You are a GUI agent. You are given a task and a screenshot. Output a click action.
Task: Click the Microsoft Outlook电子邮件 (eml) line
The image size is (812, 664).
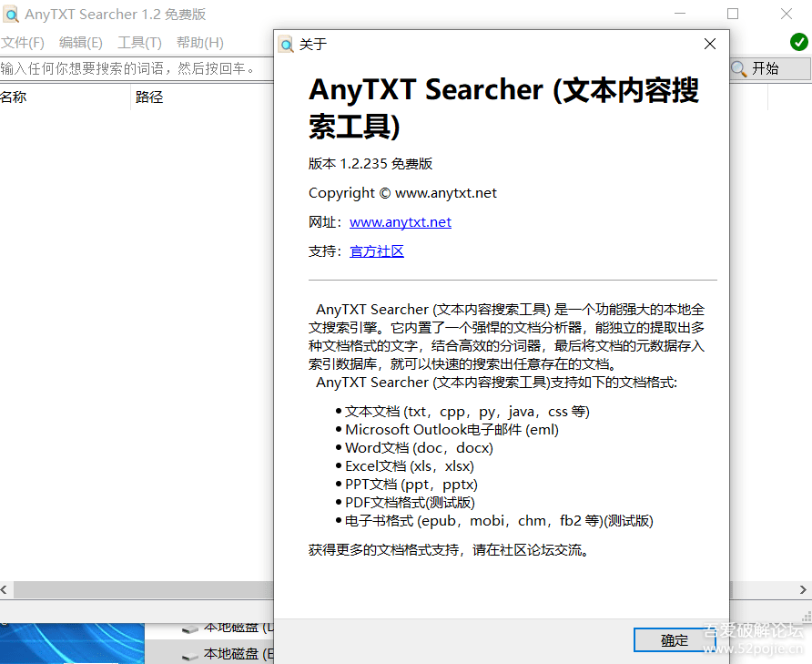click(x=452, y=430)
